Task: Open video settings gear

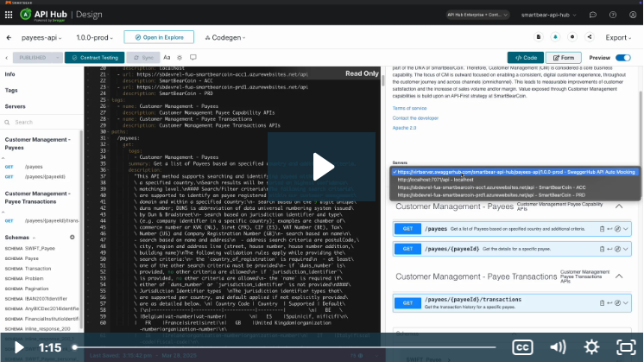Action: click(591, 347)
